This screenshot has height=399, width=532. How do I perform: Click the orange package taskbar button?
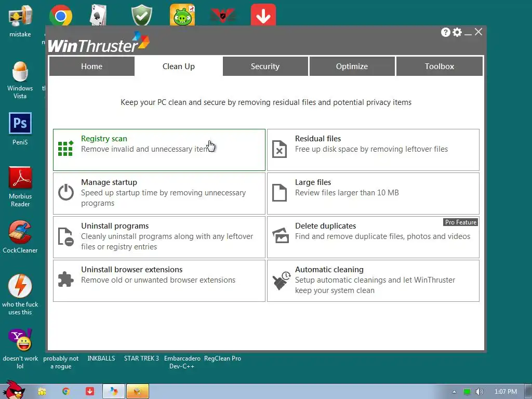[137, 392]
